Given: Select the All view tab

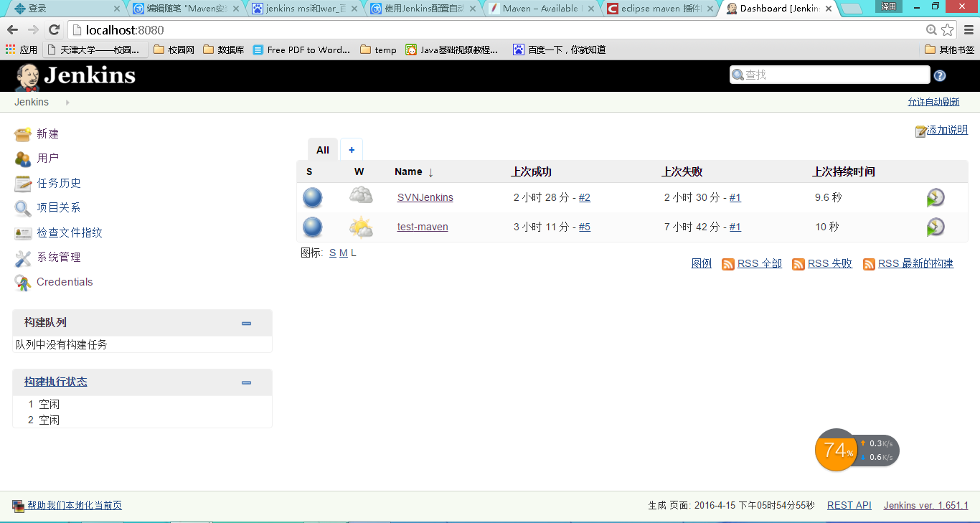Looking at the screenshot, I should (x=323, y=150).
